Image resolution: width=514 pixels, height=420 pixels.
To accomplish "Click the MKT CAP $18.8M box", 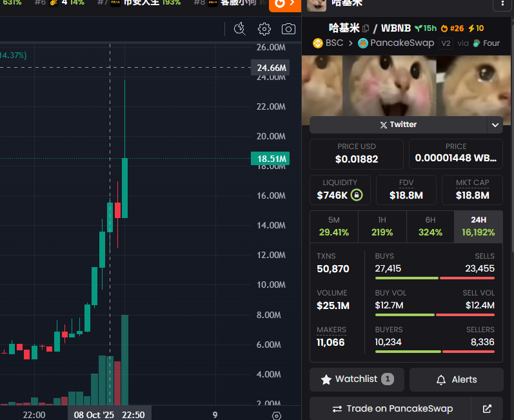I will click(x=472, y=190).
